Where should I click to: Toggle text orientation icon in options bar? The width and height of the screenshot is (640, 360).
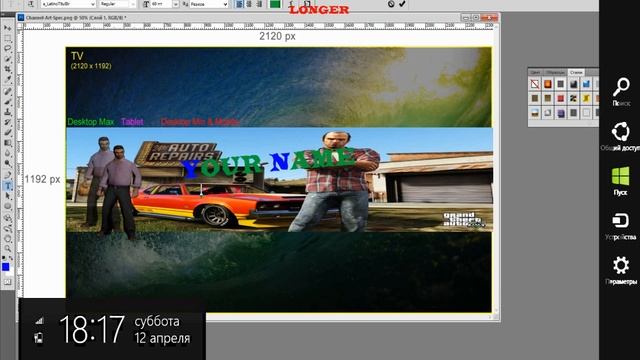pos(31,4)
